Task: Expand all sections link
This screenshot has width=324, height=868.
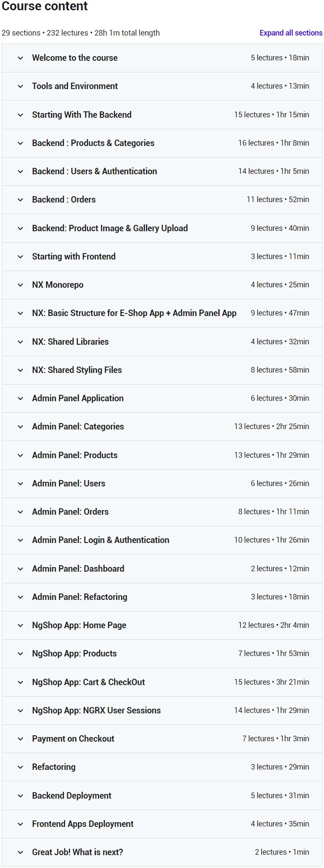Action: click(291, 33)
